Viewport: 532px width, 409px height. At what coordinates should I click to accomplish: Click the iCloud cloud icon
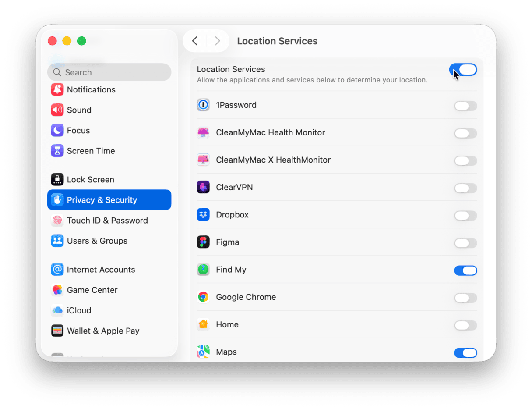[57, 310]
